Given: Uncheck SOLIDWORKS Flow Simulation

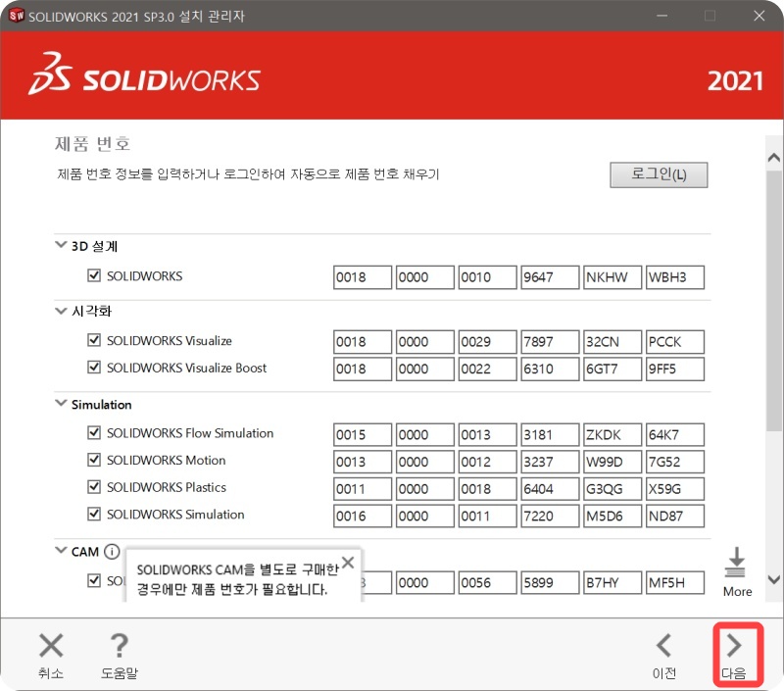Looking at the screenshot, I should pos(94,433).
